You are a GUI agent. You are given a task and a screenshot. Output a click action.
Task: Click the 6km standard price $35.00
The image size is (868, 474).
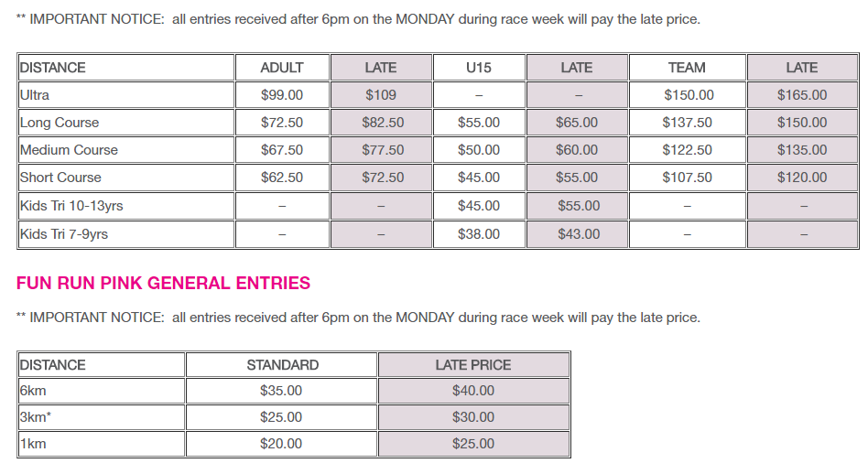[x=281, y=391]
